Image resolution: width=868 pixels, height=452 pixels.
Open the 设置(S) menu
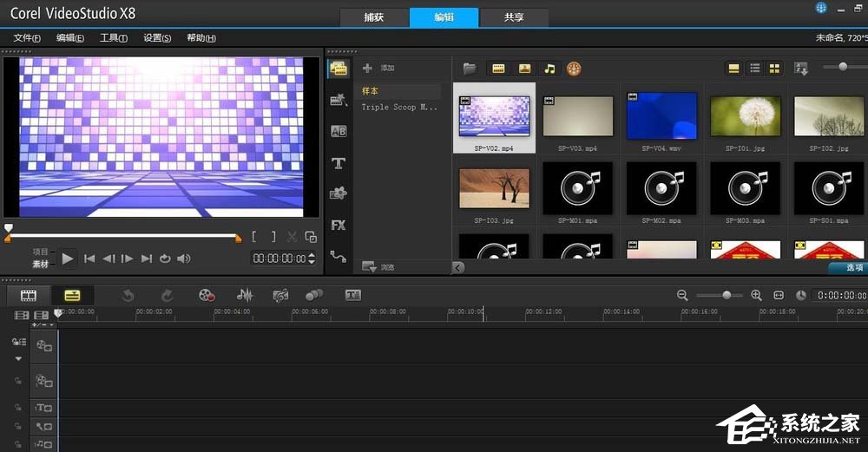[x=157, y=38]
